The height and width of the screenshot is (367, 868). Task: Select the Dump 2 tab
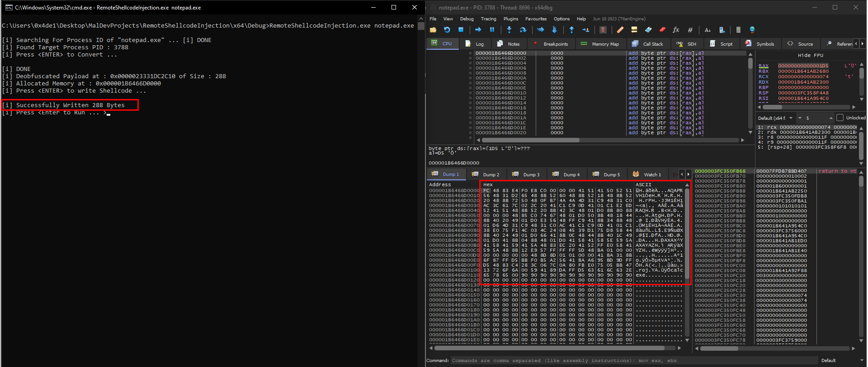(x=486, y=174)
